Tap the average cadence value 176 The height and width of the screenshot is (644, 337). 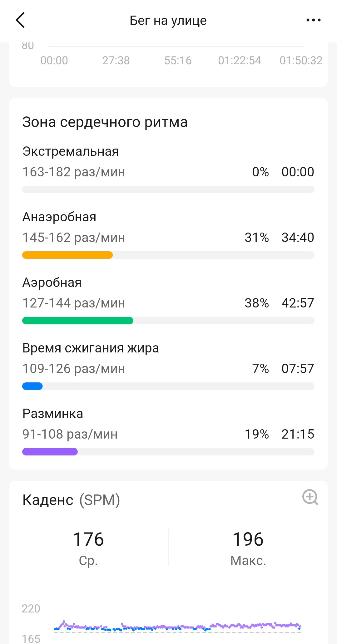[88, 539]
